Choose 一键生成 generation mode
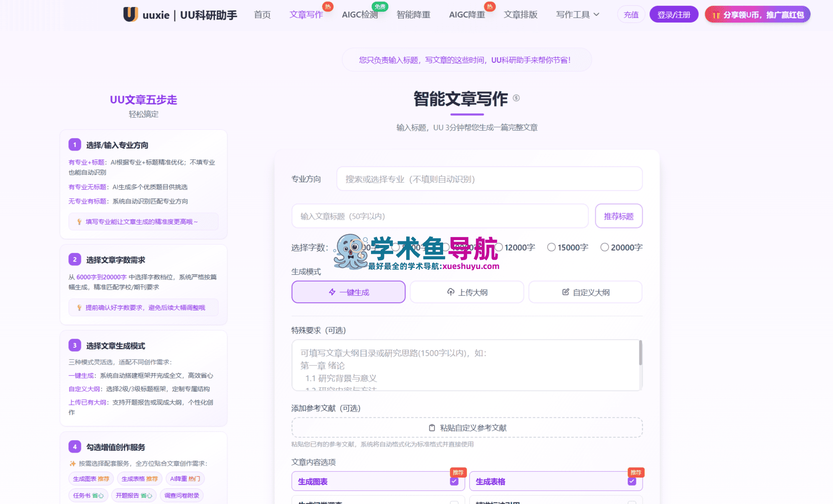The image size is (833, 504). click(348, 292)
